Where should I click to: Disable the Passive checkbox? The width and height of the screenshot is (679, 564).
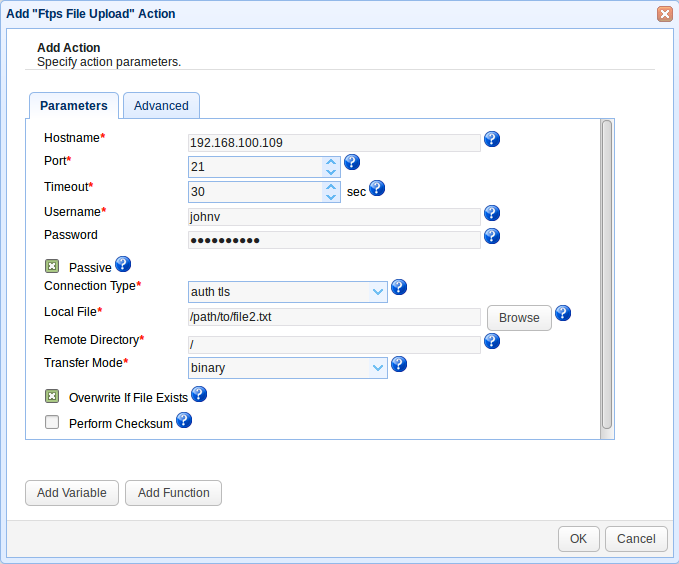[52, 267]
